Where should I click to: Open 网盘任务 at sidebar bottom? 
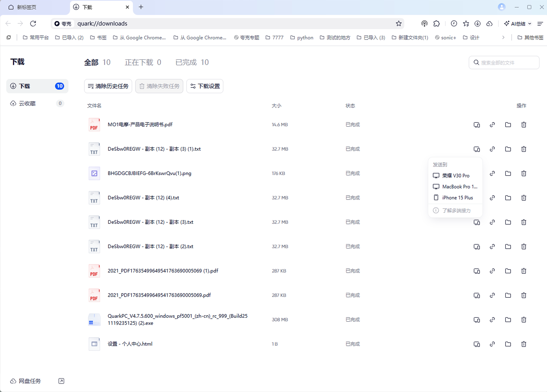pyautogui.click(x=25, y=381)
